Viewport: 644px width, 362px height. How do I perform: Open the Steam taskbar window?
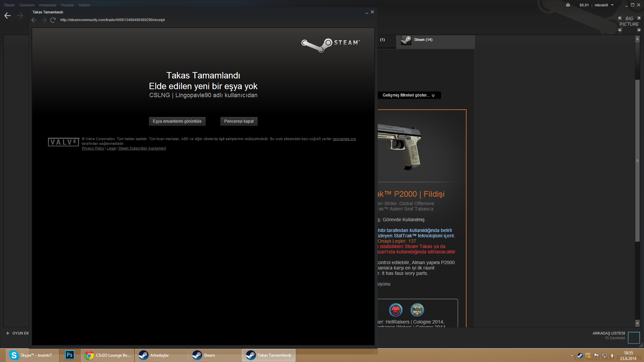tap(215, 355)
